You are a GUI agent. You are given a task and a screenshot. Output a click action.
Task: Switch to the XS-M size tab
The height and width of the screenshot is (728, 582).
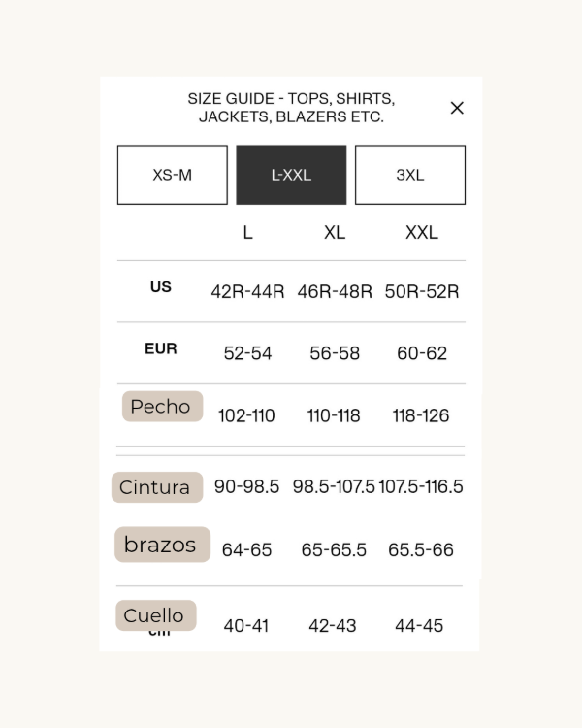(x=173, y=175)
